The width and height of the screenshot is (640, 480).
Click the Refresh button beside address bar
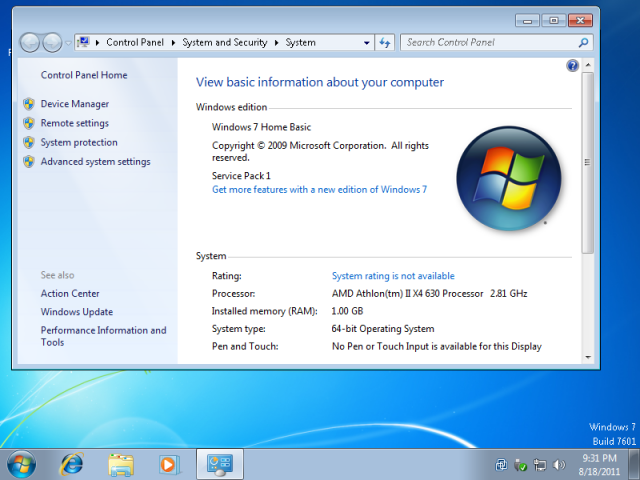[x=384, y=42]
